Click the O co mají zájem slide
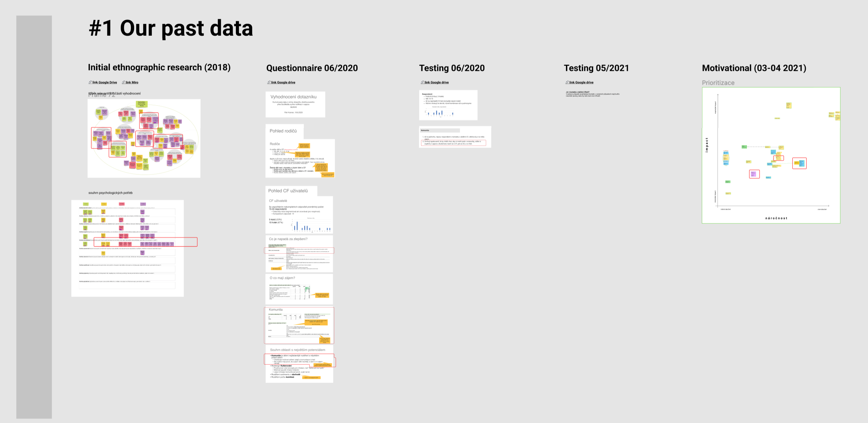The width and height of the screenshot is (868, 423). [x=299, y=289]
